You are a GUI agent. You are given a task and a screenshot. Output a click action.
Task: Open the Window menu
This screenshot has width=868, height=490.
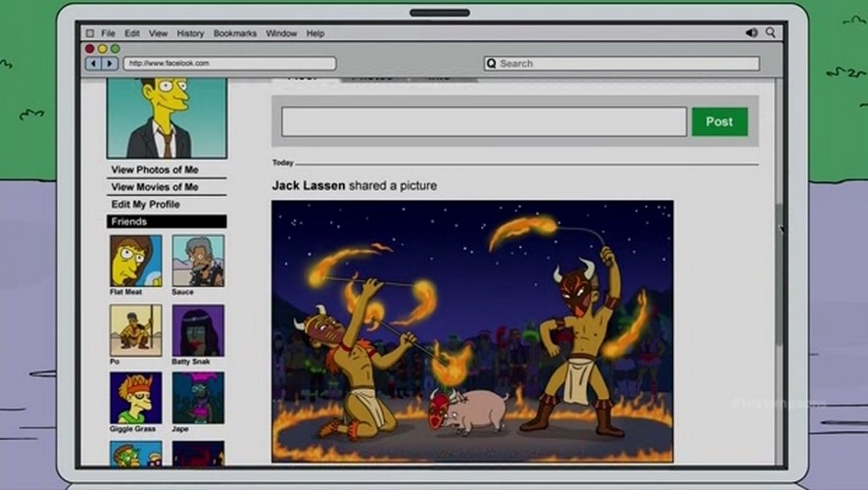coord(281,33)
